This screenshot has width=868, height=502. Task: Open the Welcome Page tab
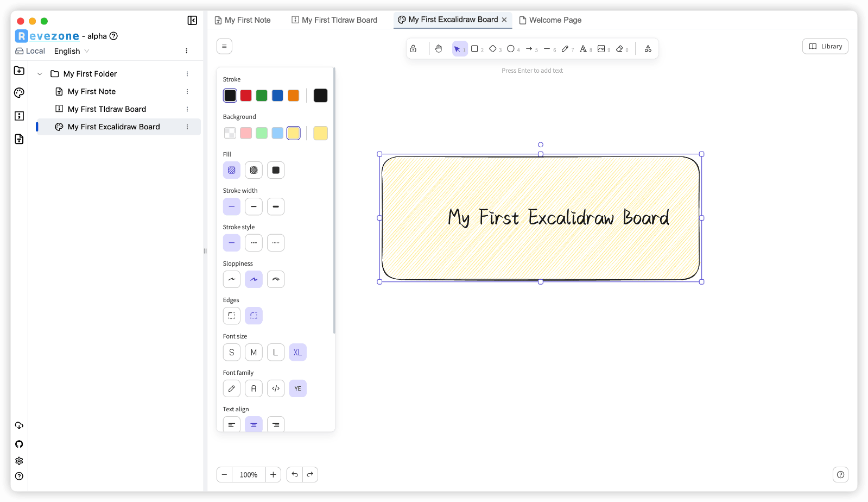550,20
